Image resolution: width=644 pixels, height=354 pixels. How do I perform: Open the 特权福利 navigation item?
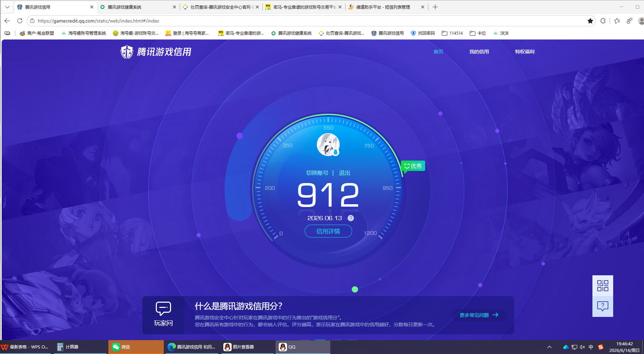[525, 52]
